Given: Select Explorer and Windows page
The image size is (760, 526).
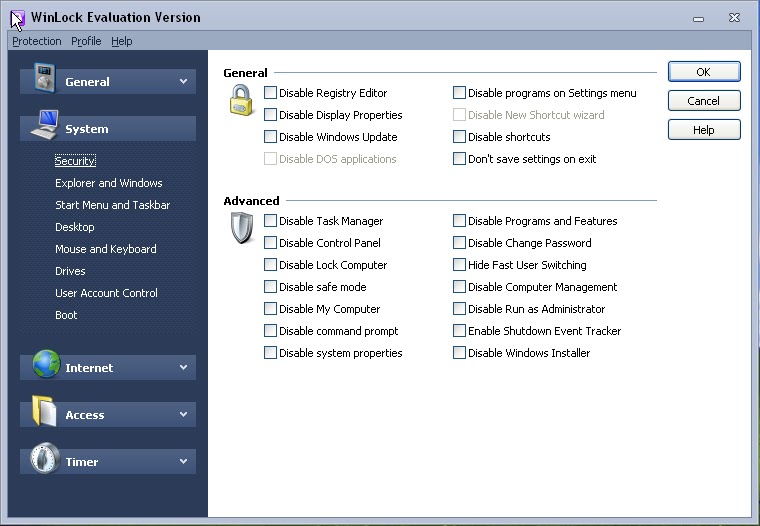Looking at the screenshot, I should click(x=109, y=183).
